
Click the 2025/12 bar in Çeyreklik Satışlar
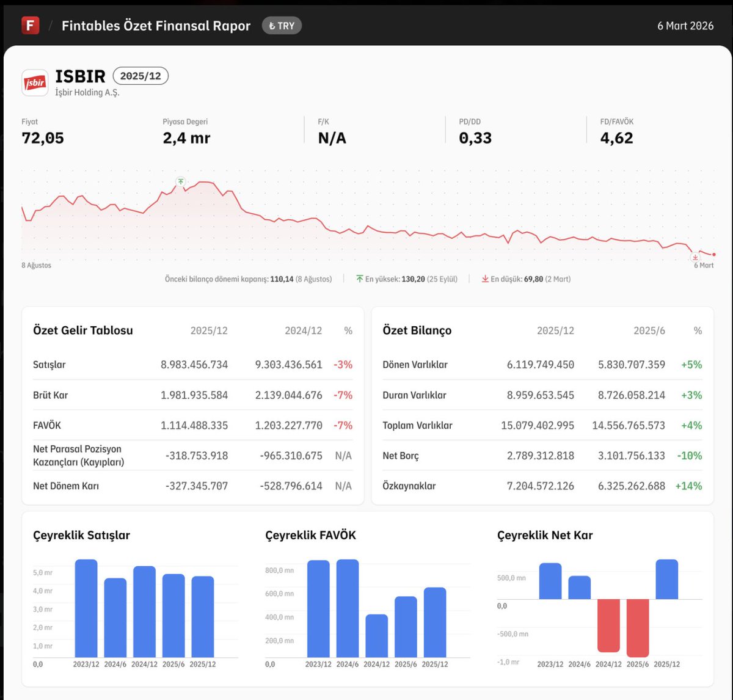[203, 617]
